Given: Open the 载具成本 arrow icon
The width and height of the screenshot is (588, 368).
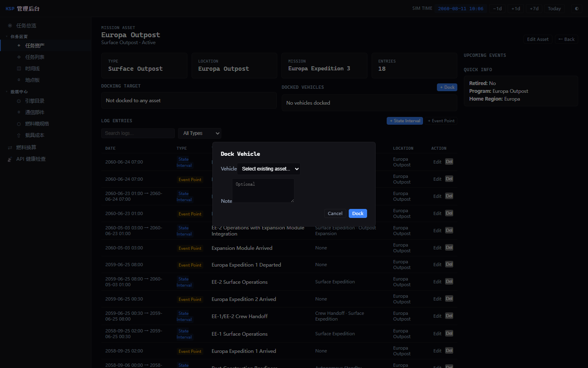Looking at the screenshot, I should [x=19, y=135].
